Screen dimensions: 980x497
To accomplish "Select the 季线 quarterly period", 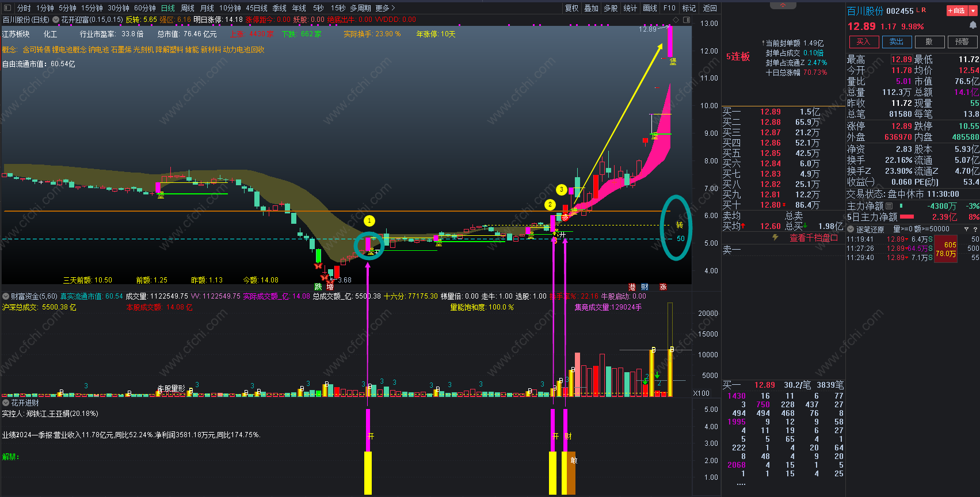I will 280,8.
